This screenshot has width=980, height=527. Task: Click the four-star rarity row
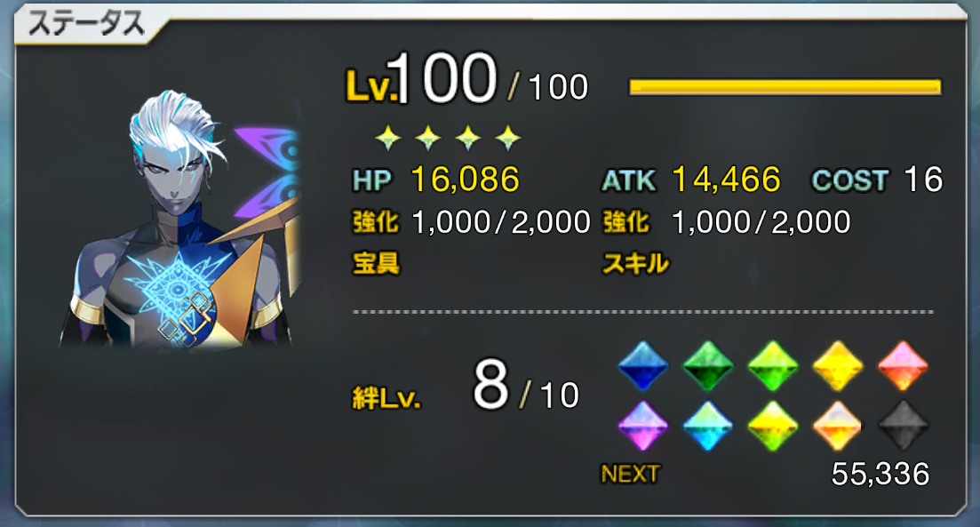pos(448,137)
